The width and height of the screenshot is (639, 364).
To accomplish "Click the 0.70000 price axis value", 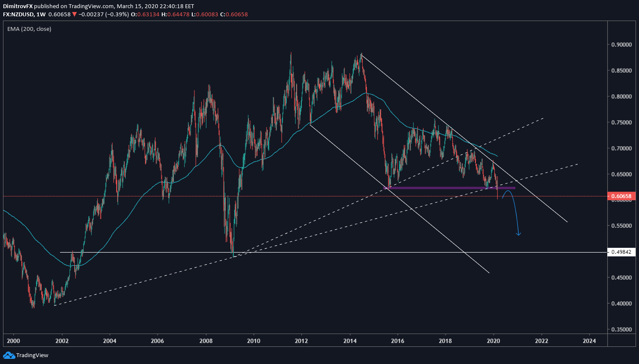I will point(621,148).
